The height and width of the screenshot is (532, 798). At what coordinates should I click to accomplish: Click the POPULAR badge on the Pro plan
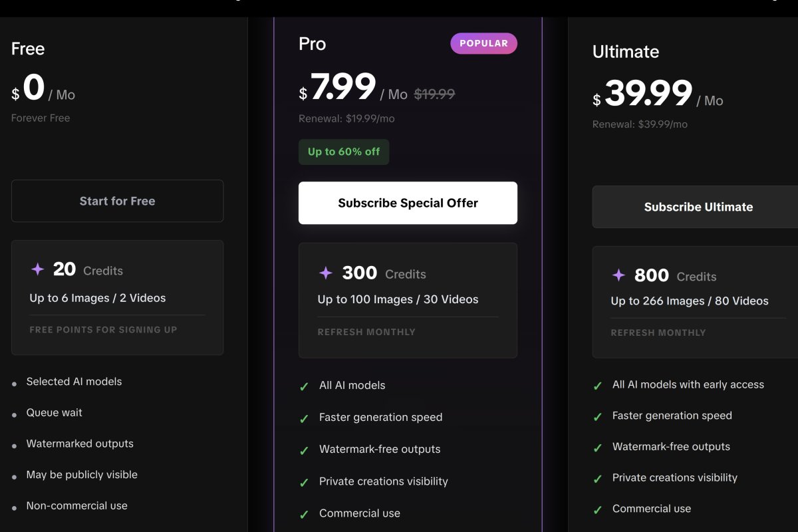pos(484,43)
